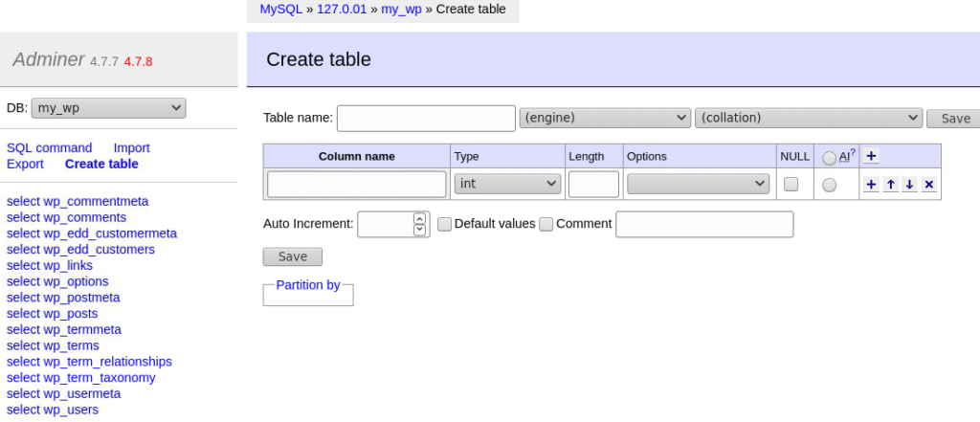The height and width of the screenshot is (422, 980).
Task: Open the (collation) dropdown
Action: pos(808,118)
